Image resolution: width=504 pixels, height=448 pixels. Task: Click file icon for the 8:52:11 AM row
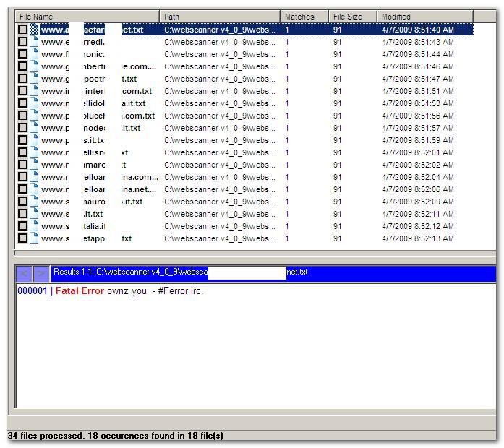34,214
